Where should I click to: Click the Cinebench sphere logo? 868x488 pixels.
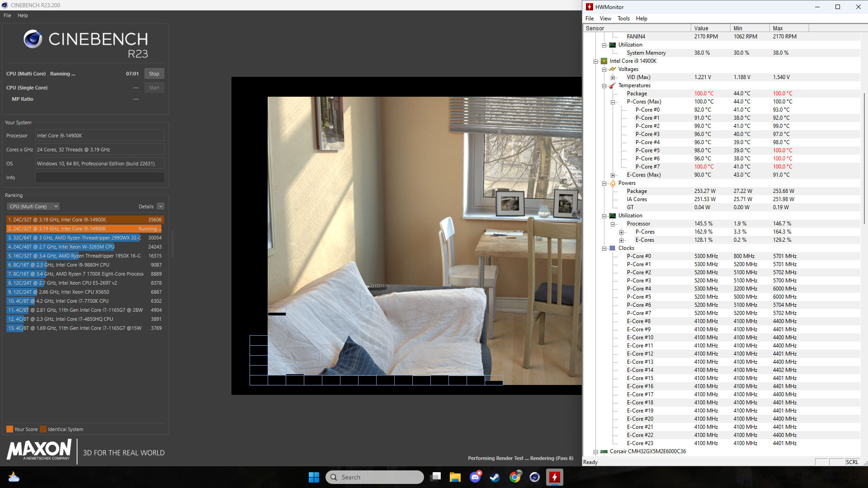[x=33, y=39]
